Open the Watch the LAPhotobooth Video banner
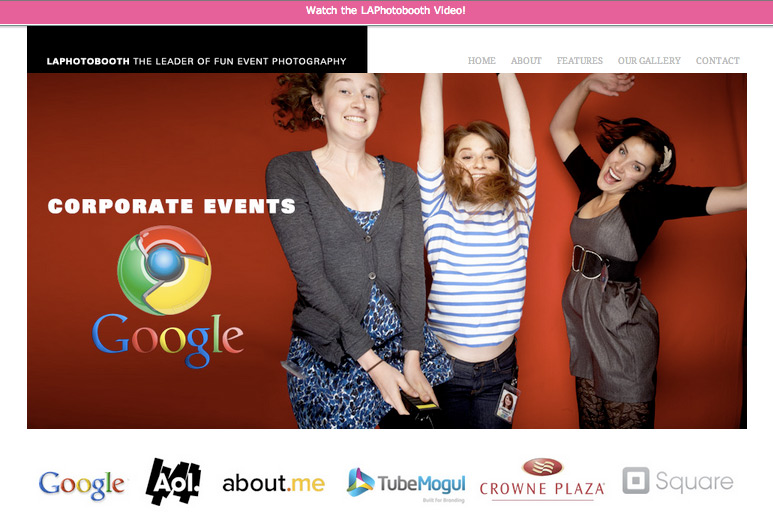Screen dimensions: 773x518 coord(386,10)
